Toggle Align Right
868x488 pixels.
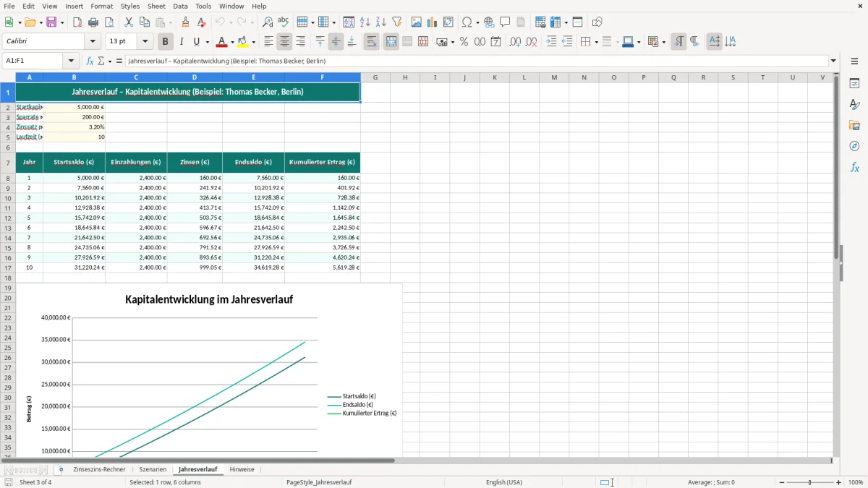pos(301,42)
